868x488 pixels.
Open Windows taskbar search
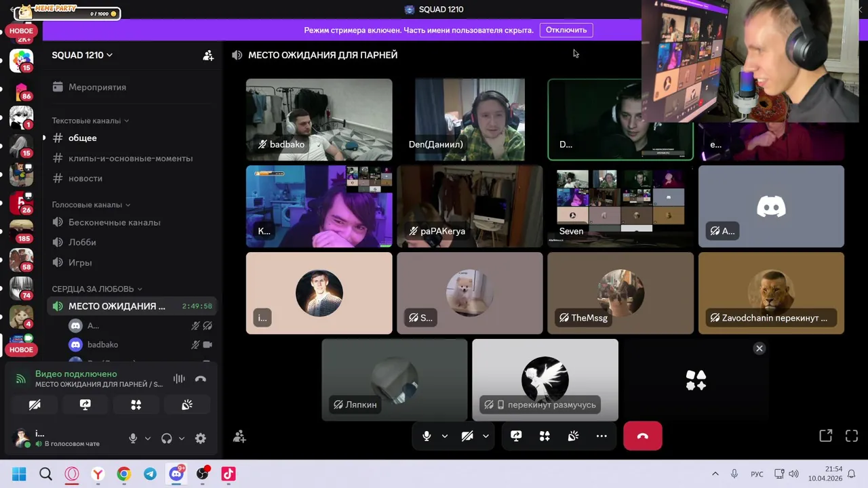(x=45, y=474)
